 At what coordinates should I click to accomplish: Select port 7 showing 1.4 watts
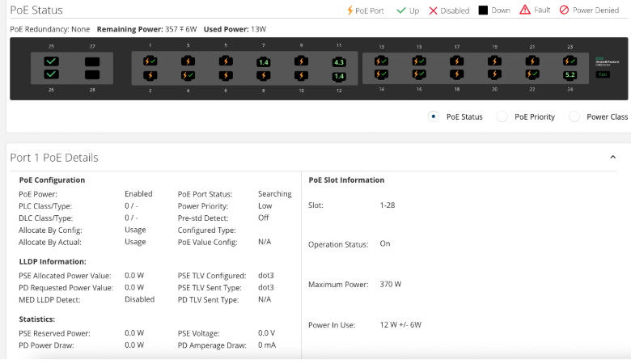pos(263,61)
